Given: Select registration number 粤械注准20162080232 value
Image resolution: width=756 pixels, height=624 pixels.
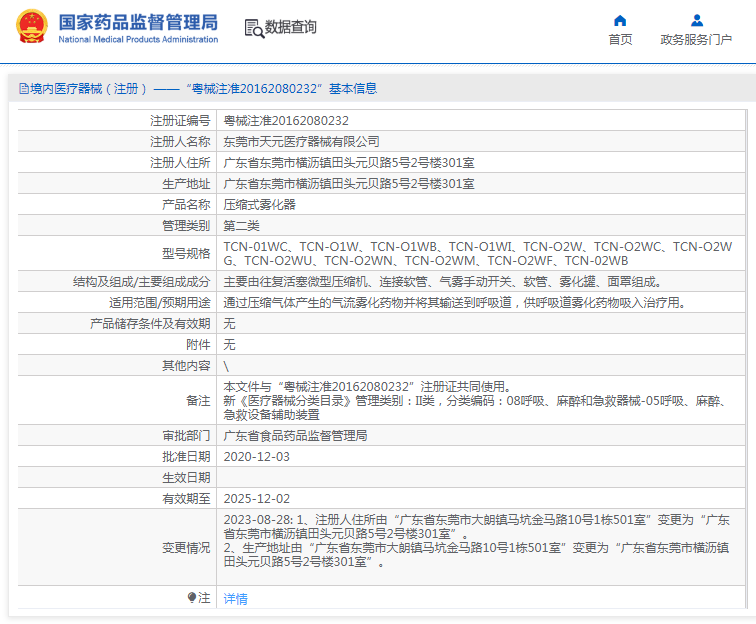Looking at the screenshot, I should [286, 121].
